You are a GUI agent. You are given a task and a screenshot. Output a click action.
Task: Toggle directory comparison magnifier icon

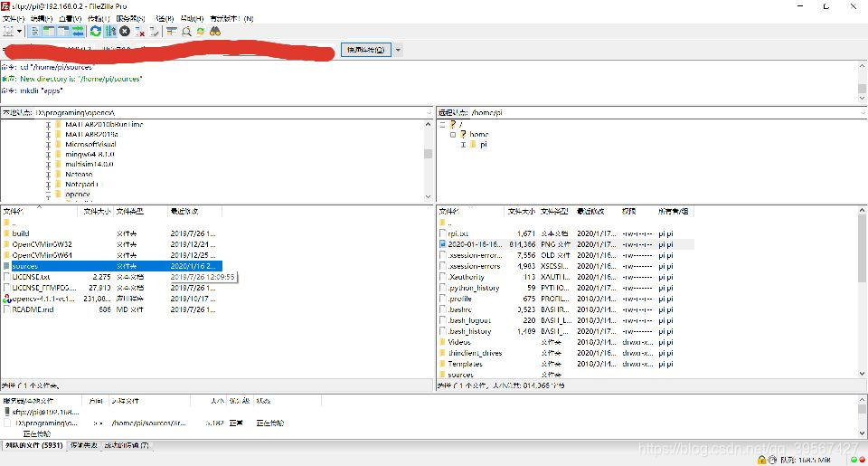click(x=186, y=32)
